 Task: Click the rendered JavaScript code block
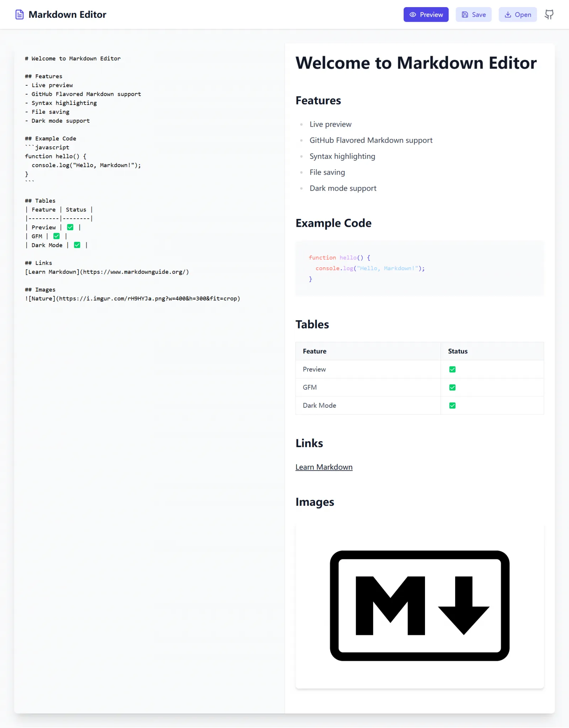coord(420,268)
